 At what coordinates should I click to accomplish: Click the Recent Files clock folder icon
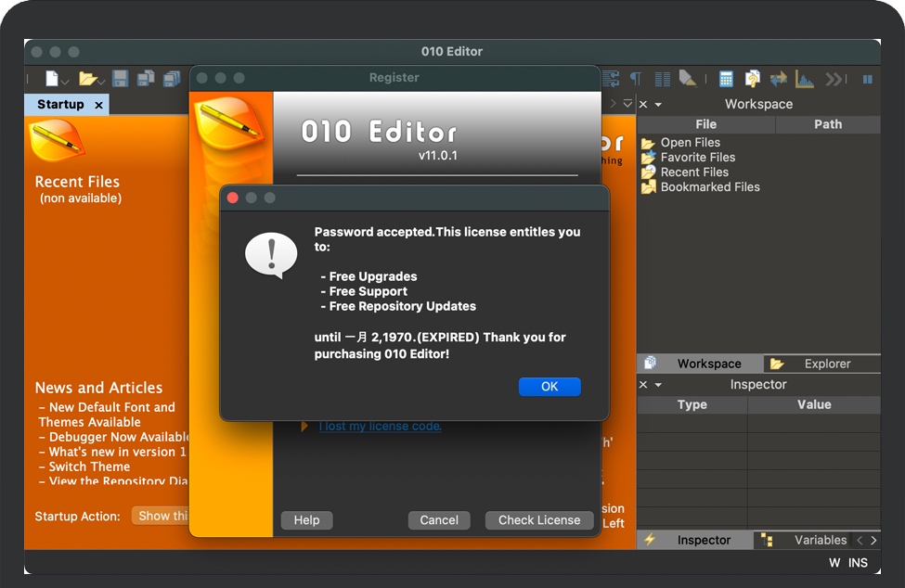click(648, 173)
